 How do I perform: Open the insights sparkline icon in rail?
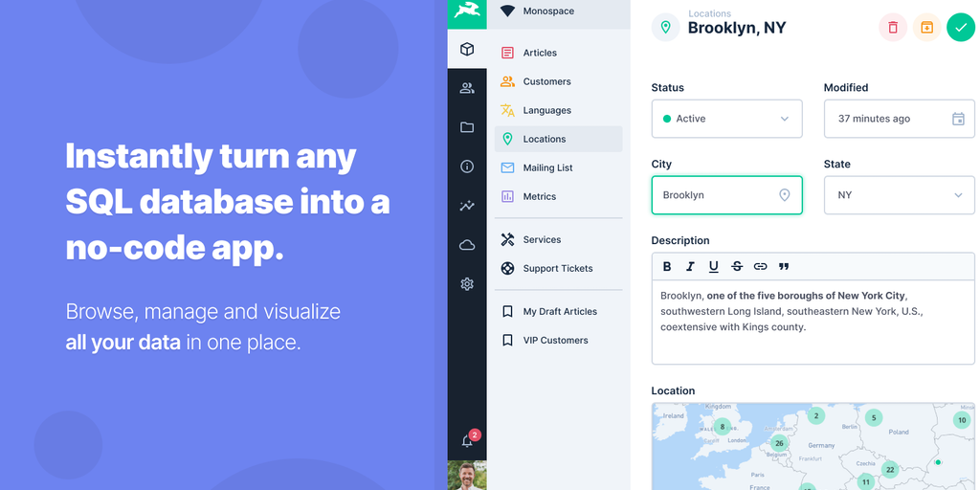(467, 206)
